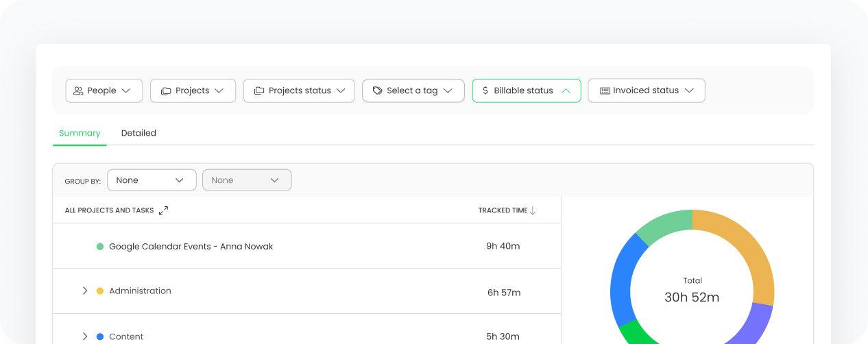Expand the Content project row
868x344 pixels.
pos(85,336)
